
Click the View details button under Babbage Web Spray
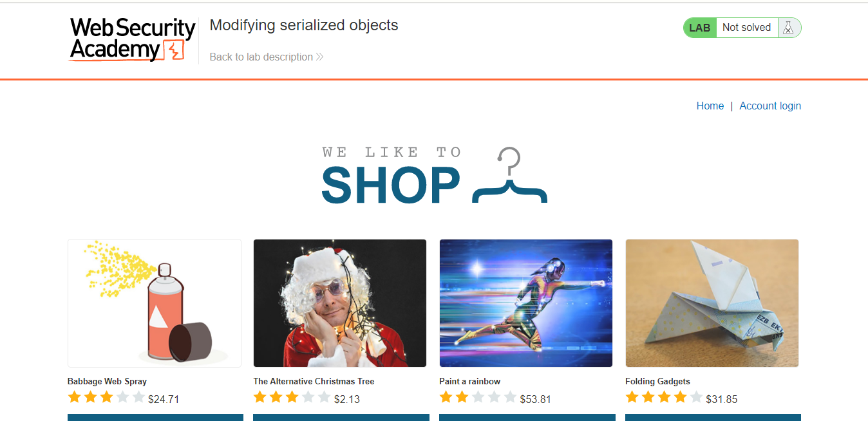(x=155, y=417)
